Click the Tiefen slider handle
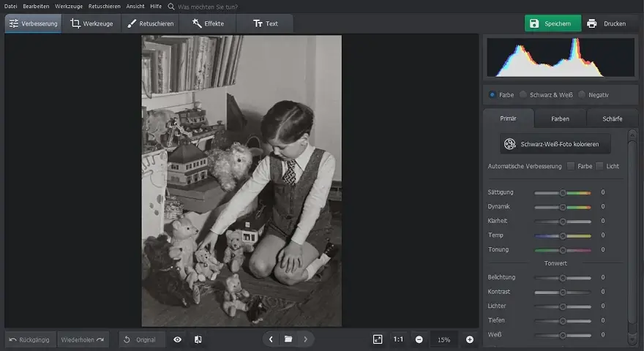This screenshot has height=351, width=644. (563, 321)
